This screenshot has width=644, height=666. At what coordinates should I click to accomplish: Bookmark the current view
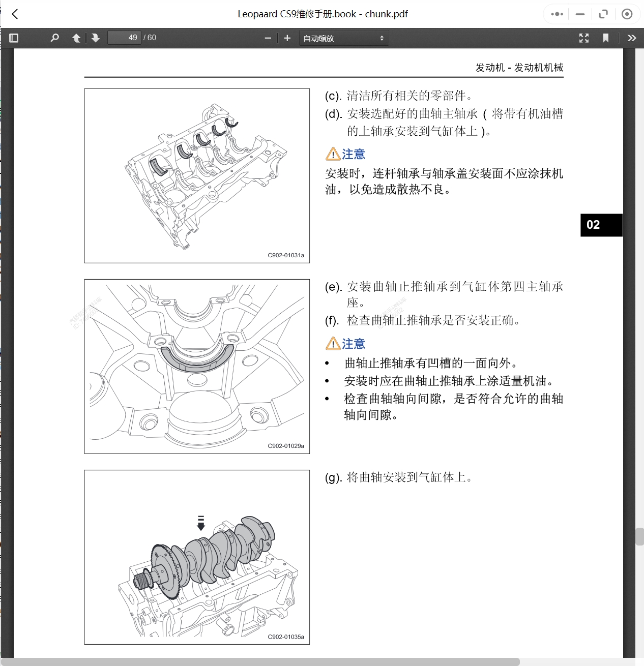click(605, 37)
